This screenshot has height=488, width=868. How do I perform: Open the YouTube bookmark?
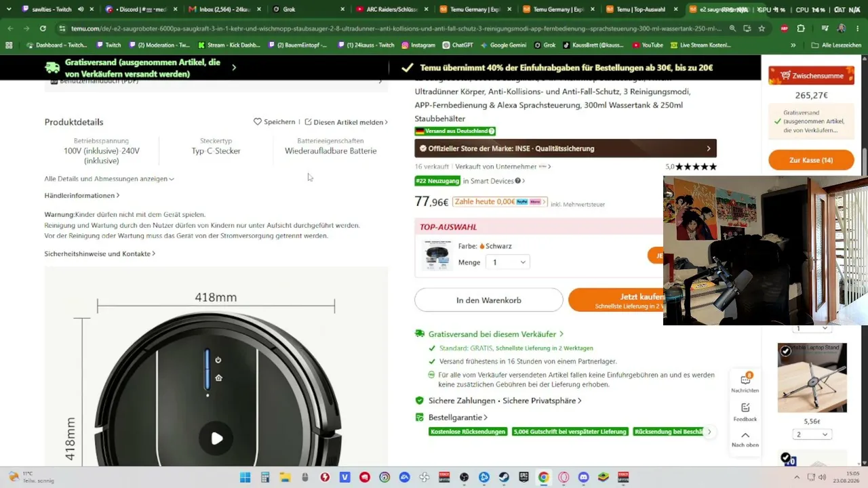(x=648, y=45)
